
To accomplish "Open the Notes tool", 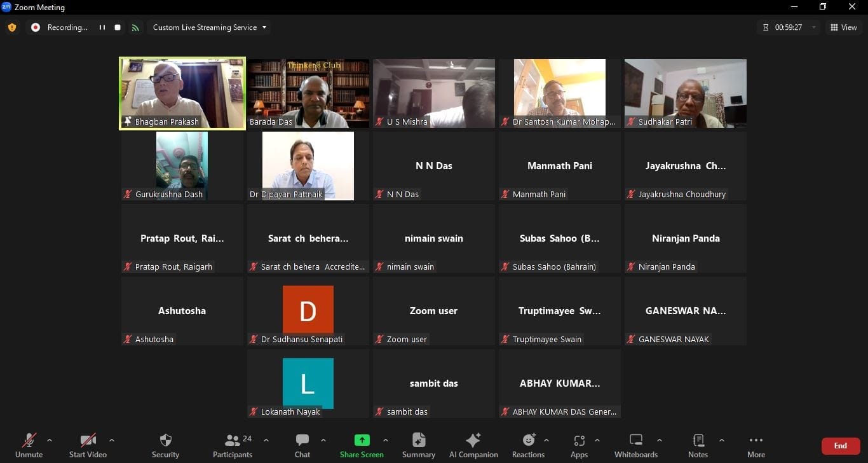I will coord(698,445).
